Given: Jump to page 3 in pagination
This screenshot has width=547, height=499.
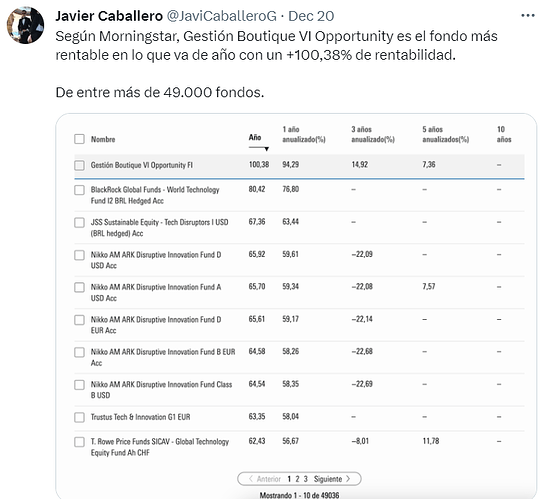Looking at the screenshot, I should (x=306, y=479).
